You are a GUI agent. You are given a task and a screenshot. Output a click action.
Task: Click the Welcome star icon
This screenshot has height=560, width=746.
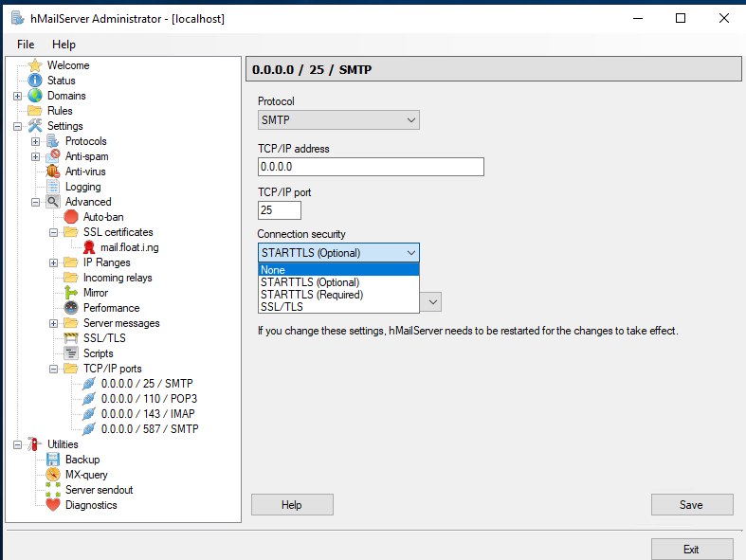[35, 65]
